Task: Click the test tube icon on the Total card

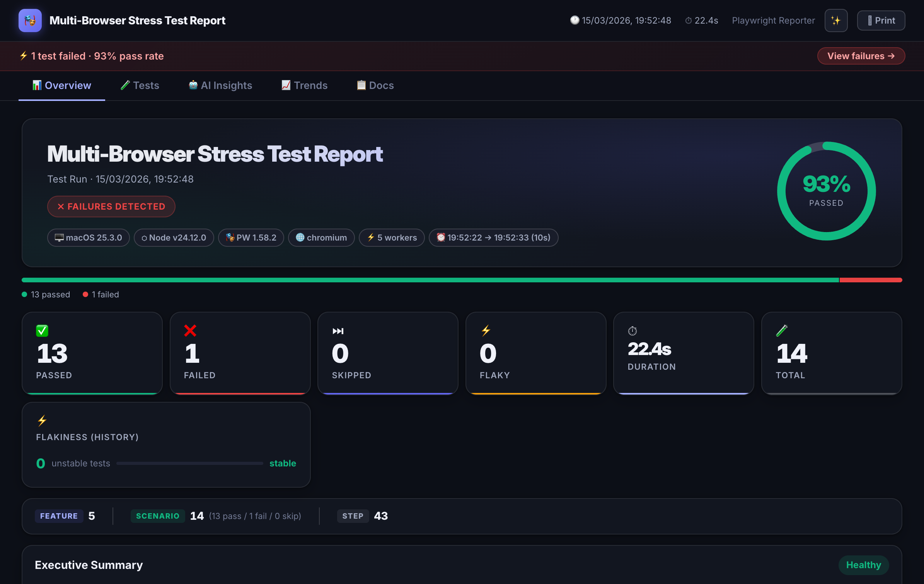Action: 782,331
